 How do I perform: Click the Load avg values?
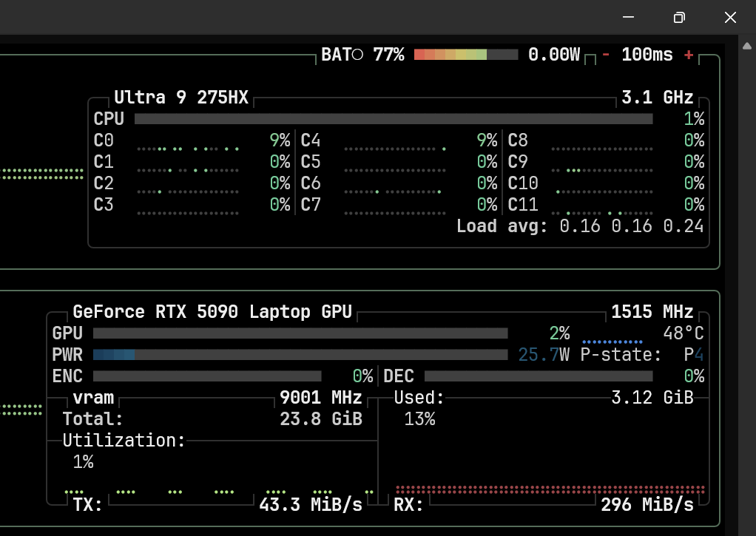(632, 226)
